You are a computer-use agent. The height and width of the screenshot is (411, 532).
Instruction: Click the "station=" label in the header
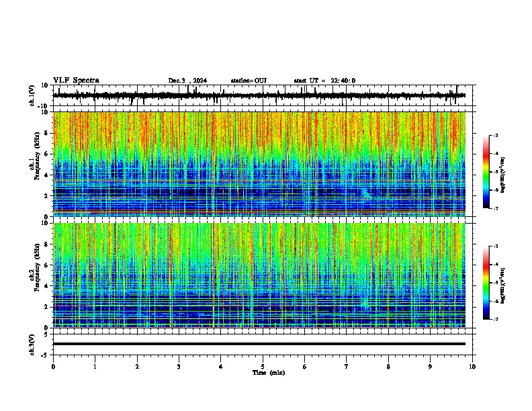click(x=242, y=81)
